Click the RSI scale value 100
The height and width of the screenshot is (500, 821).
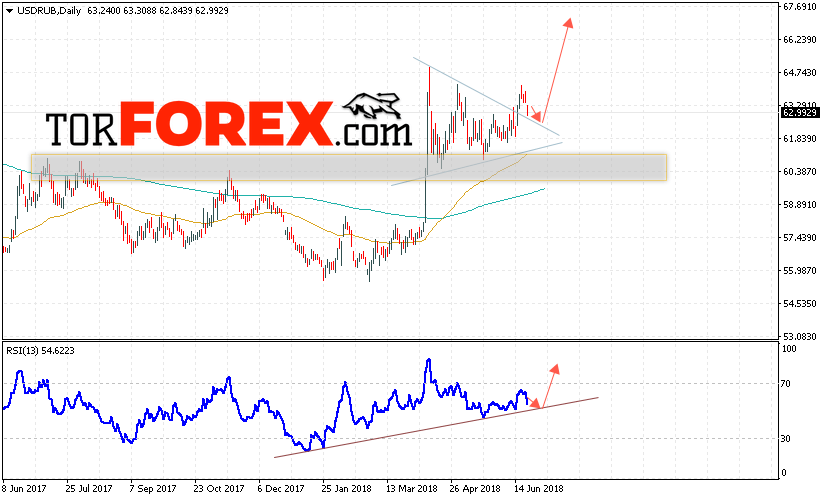point(789,349)
